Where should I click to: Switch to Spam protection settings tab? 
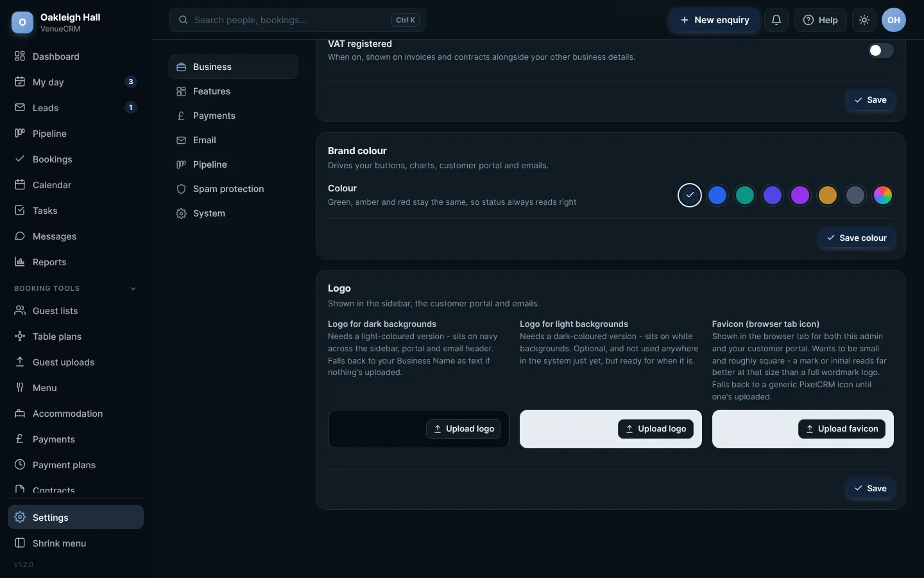(x=234, y=189)
